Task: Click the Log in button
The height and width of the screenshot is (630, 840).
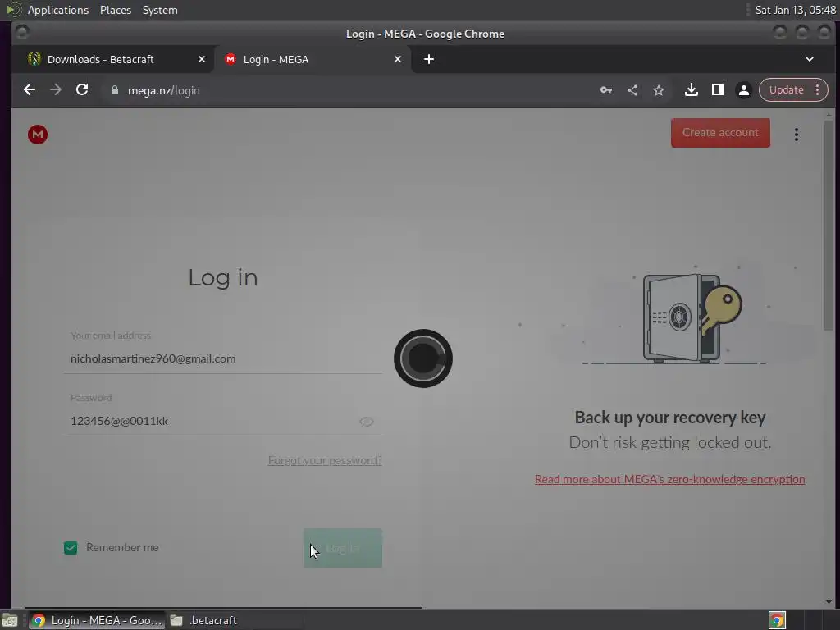Action: click(343, 548)
